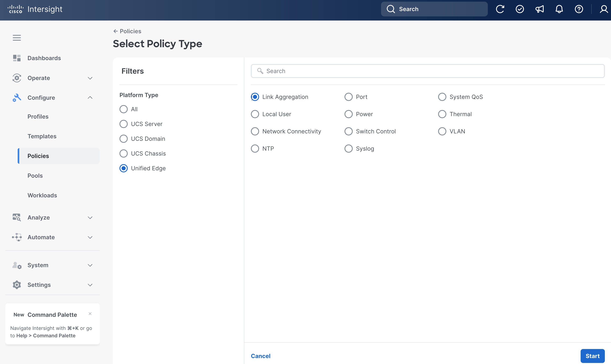611x364 pixels.
Task: Click the Dashboards grid icon
Action: coord(17,58)
